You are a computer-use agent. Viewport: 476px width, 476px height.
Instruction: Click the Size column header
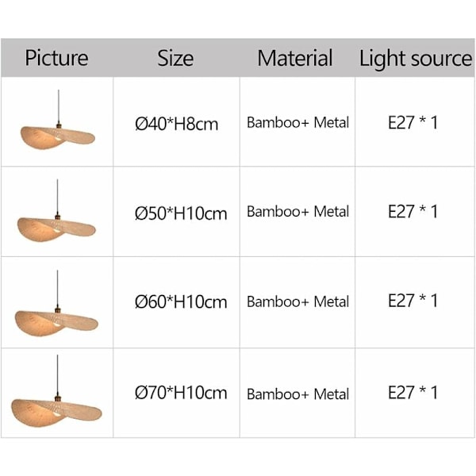click(x=175, y=58)
